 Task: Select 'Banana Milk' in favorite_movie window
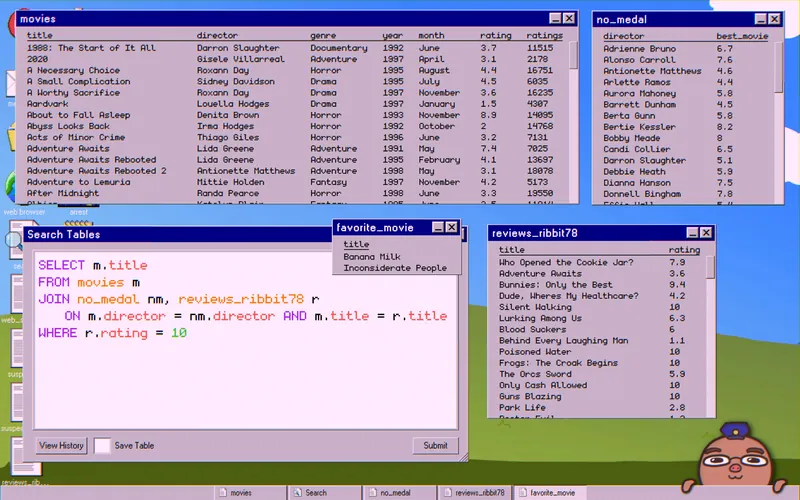[371, 257]
